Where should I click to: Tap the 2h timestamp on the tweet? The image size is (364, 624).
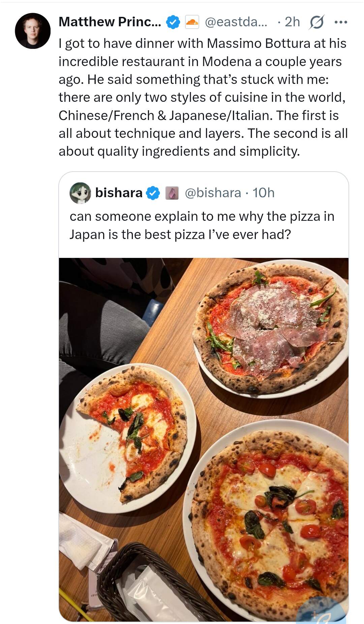[x=292, y=22]
